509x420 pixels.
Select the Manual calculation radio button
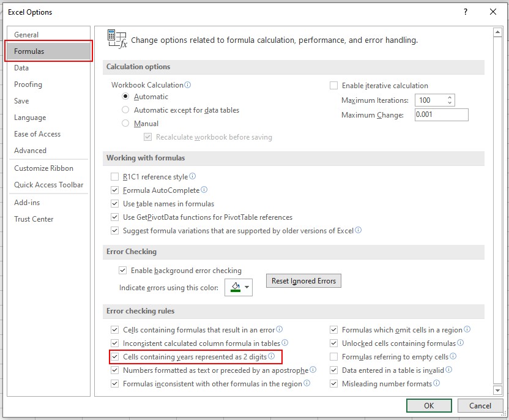pos(125,122)
